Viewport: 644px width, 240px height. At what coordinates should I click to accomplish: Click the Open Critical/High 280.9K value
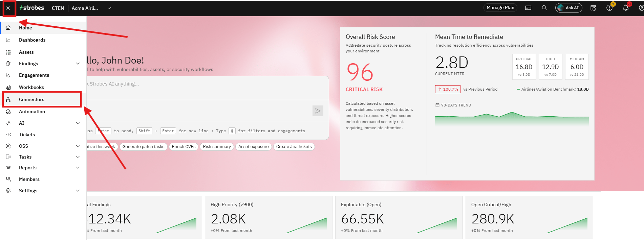tap(493, 219)
